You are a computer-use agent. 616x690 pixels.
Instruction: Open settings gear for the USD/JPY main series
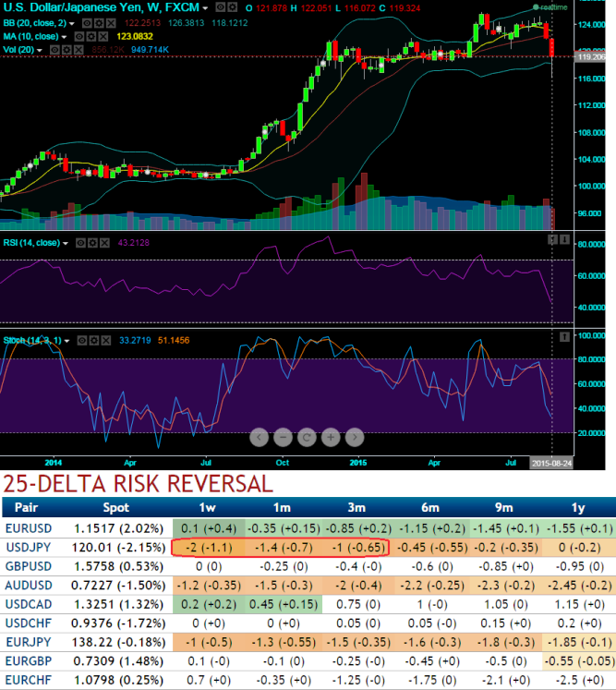pos(233,7)
